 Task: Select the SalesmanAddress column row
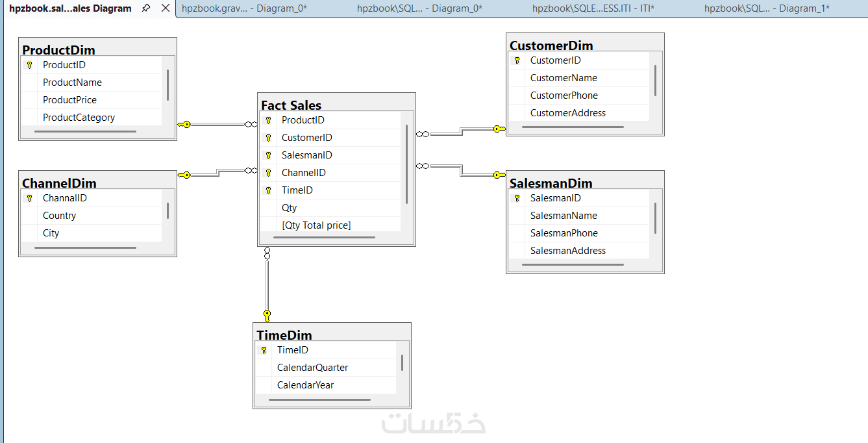coord(578,251)
